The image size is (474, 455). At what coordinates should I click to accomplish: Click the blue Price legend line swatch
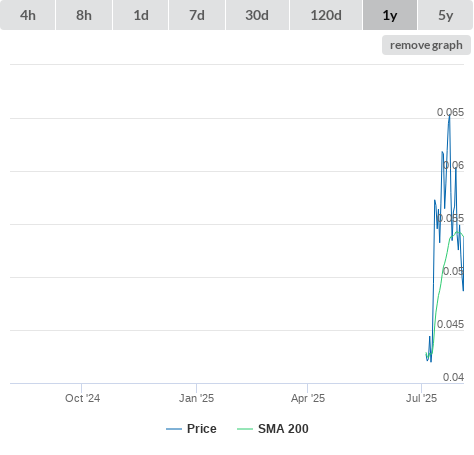tap(174, 429)
